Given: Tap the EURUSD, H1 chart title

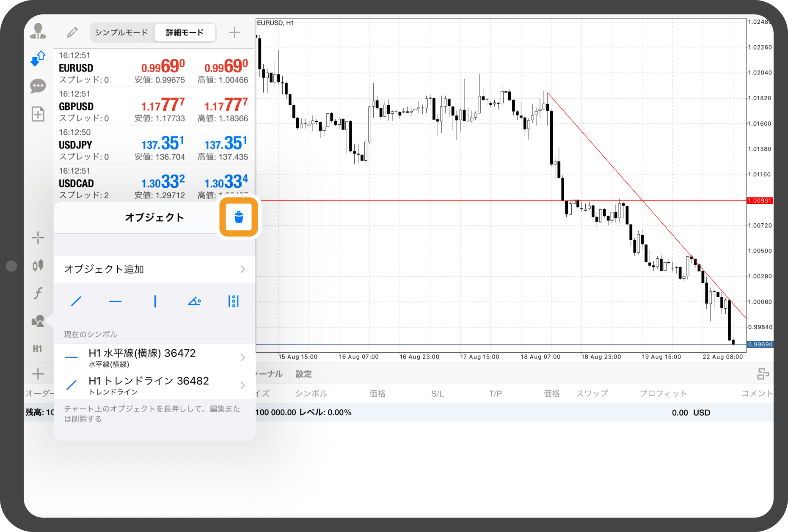Looking at the screenshot, I should click(276, 23).
